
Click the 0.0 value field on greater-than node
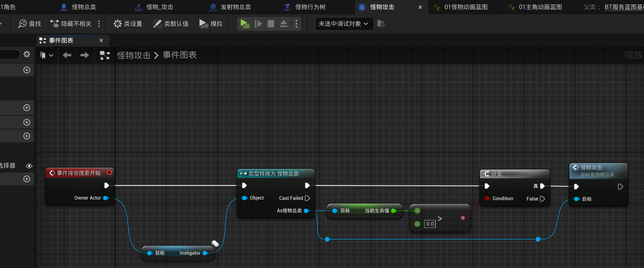point(430,224)
